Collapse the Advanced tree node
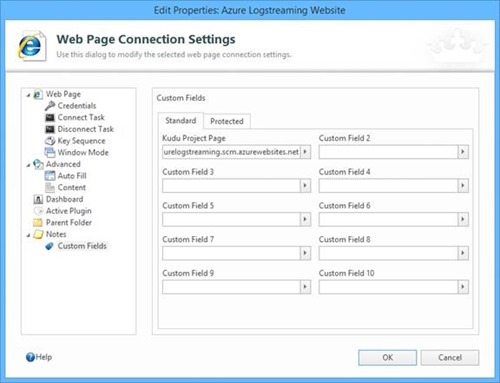The height and width of the screenshot is (383, 500). coord(29,165)
